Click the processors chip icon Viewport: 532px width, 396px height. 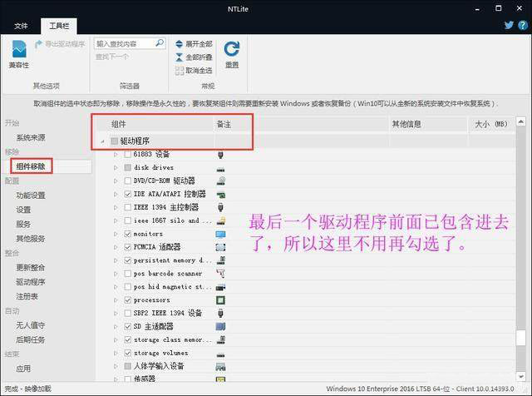(x=220, y=300)
